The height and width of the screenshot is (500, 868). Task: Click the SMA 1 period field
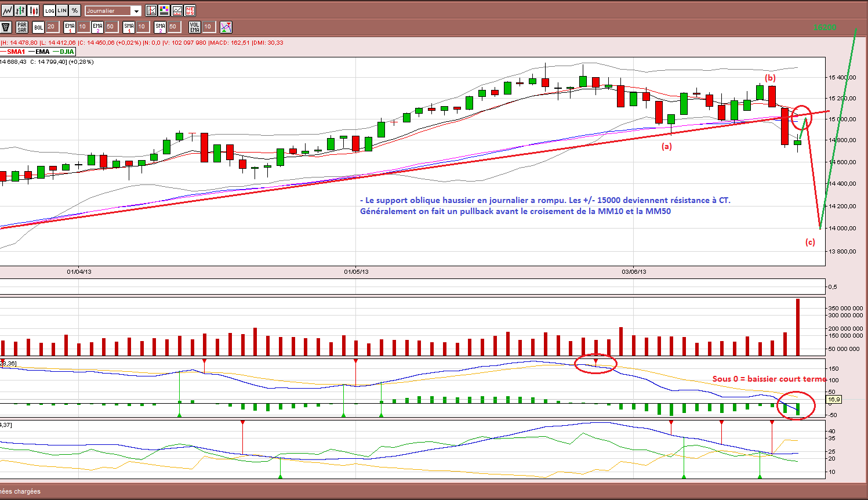coord(142,27)
